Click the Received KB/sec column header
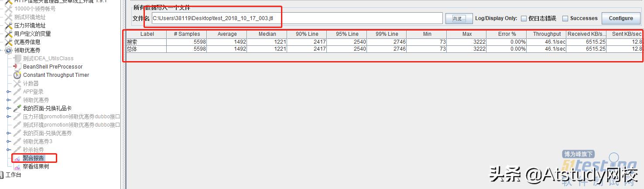The width and height of the screenshot is (644, 189). 586,34
